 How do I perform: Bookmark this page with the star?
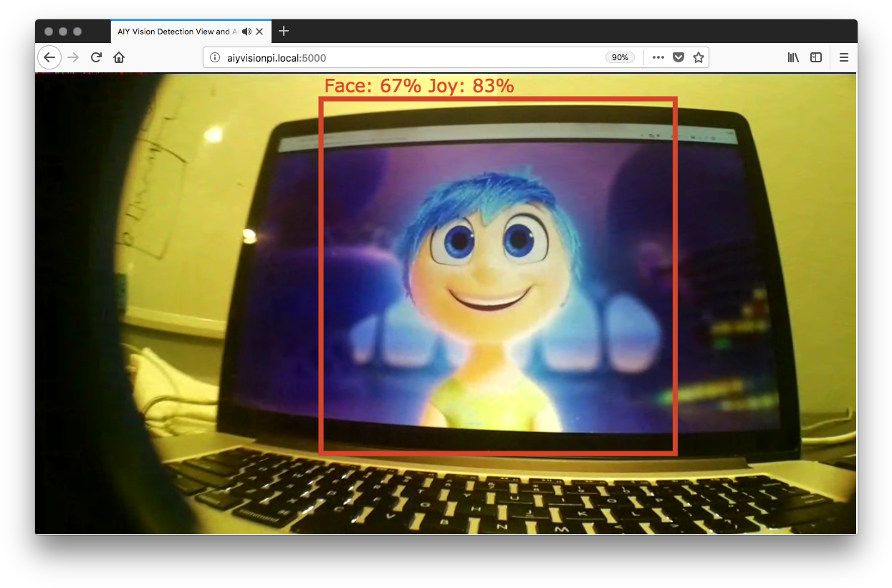pyautogui.click(x=699, y=57)
